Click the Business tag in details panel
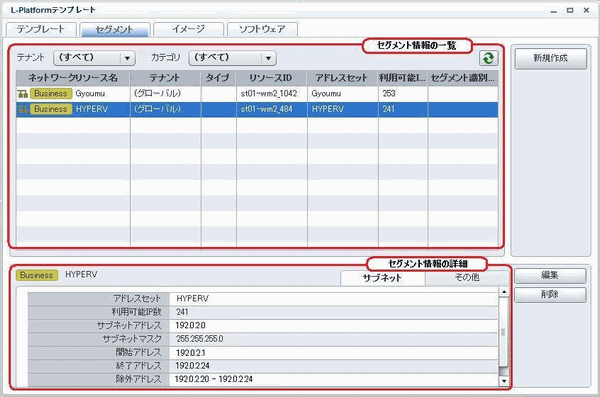 (x=37, y=275)
